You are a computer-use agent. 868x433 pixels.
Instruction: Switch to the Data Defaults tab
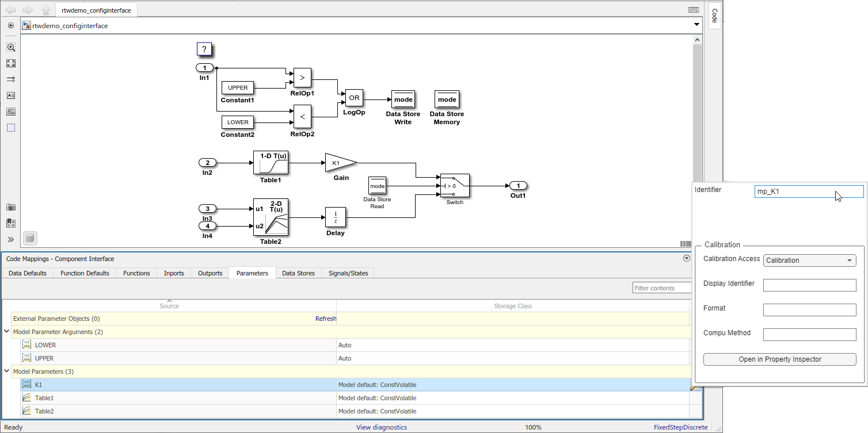pos(28,273)
